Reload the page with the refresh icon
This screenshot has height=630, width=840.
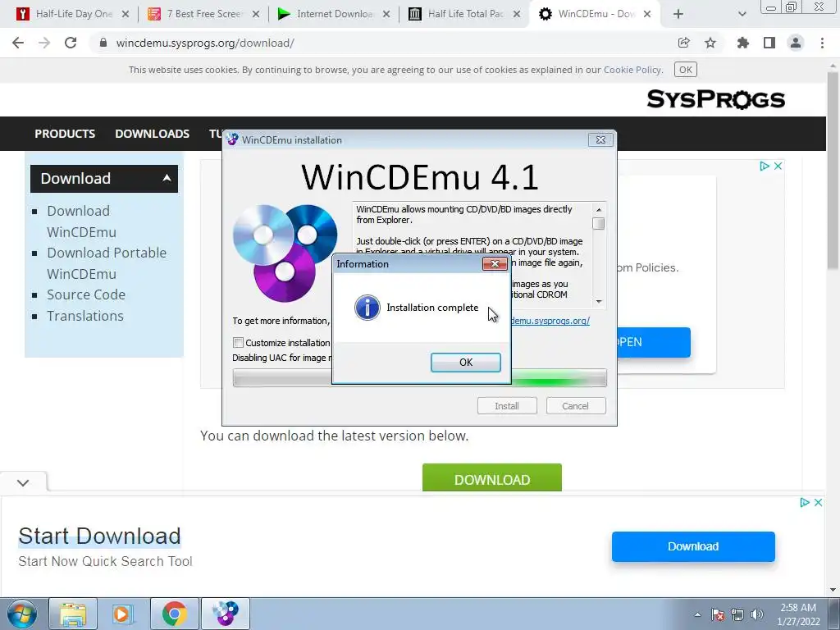pos(71,43)
